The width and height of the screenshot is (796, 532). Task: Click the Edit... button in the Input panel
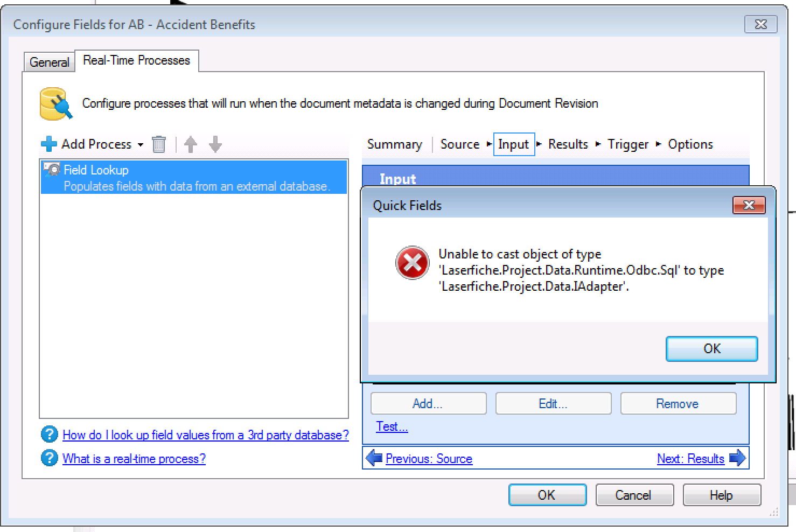point(553,403)
